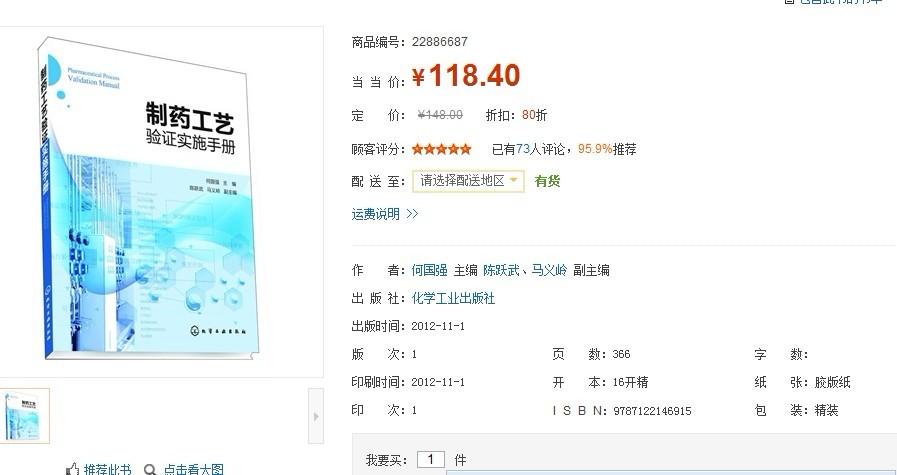Click the 95.9% recommendation rate

595,149
